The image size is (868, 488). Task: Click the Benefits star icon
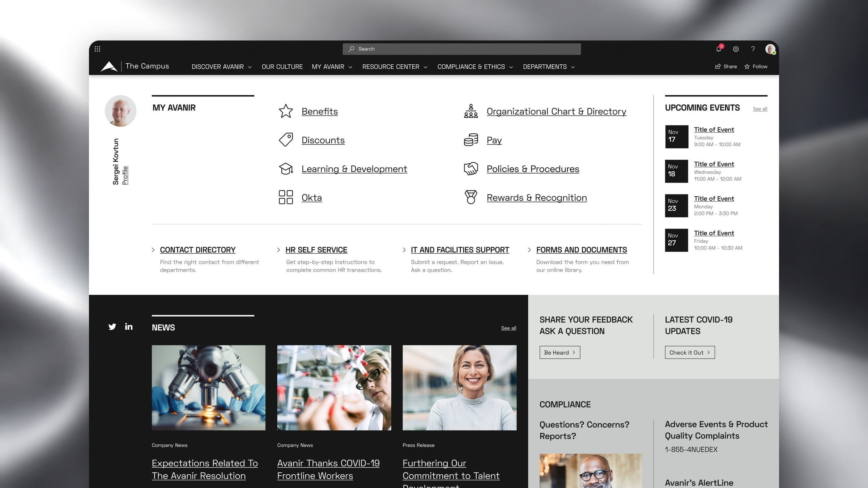pos(286,111)
